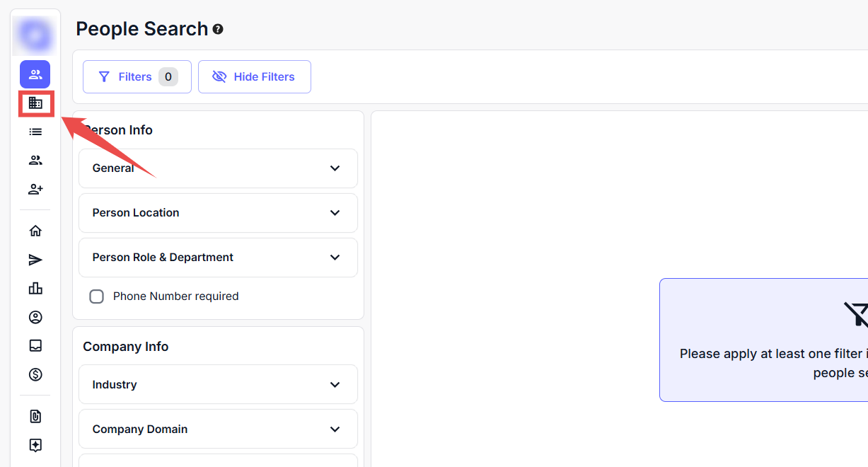
Task: Expand the Company Domain filter
Action: 218,429
